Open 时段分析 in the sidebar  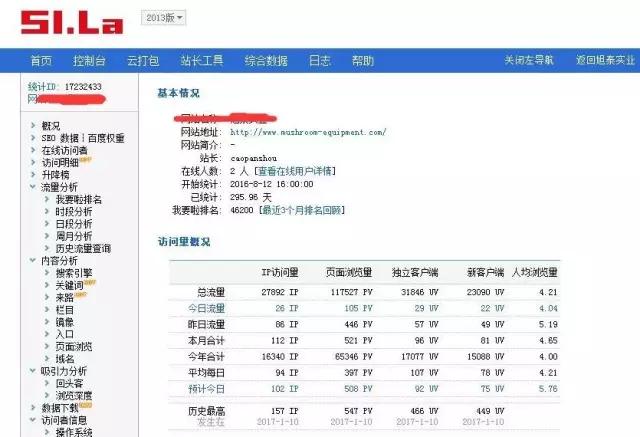pos(73,212)
